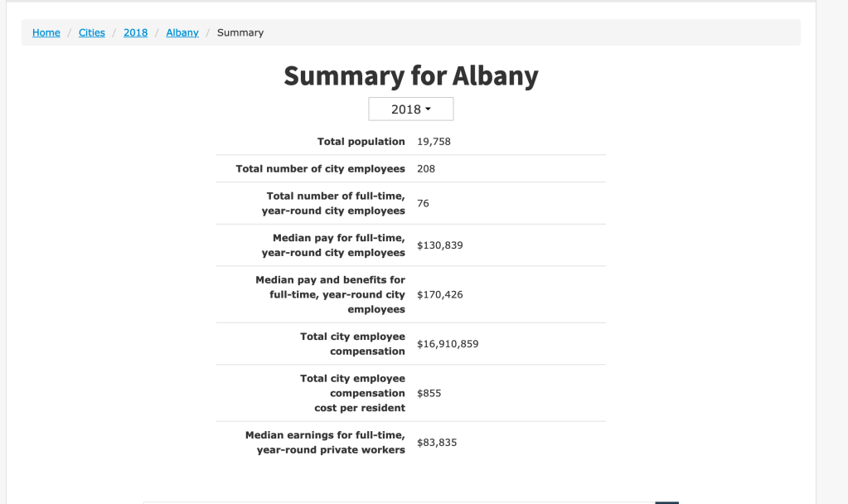This screenshot has width=848, height=504.
Task: Navigate to the Albany breadcrumb link
Action: coord(182,32)
